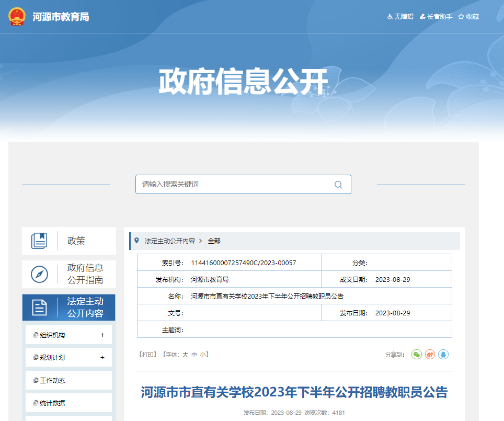Viewport: 504px width, 421px height.
Task: Open the 工作动态 sidebar item
Action: [52, 381]
